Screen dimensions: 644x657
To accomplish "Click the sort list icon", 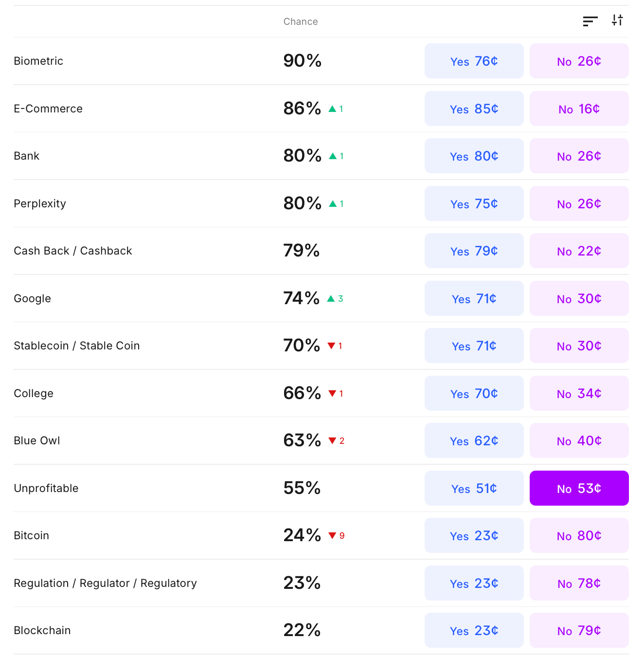I will pyautogui.click(x=590, y=21).
